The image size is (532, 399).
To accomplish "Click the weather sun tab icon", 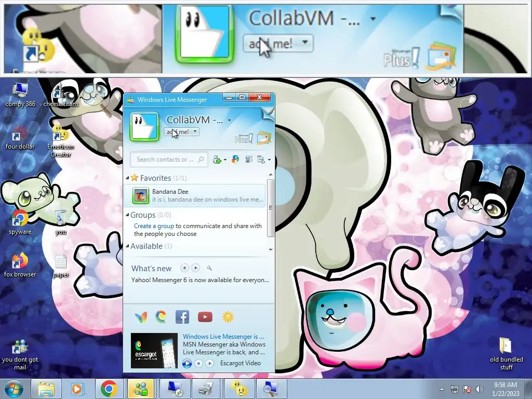I will 228,317.
